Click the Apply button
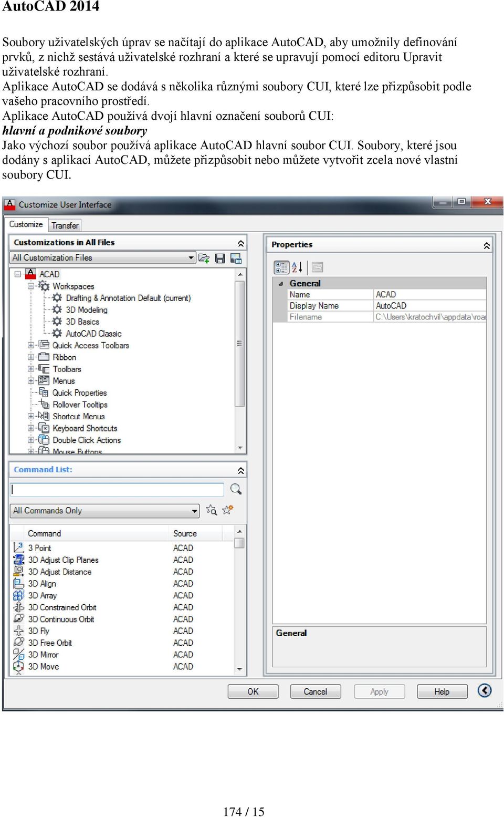 pyautogui.click(x=379, y=691)
